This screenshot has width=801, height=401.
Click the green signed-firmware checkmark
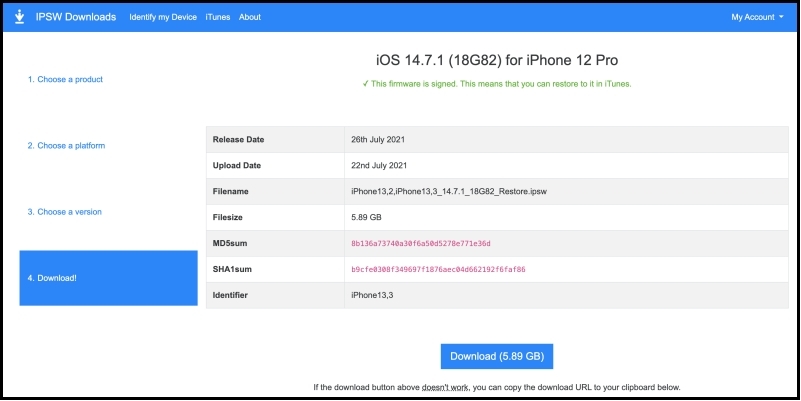[x=365, y=84]
